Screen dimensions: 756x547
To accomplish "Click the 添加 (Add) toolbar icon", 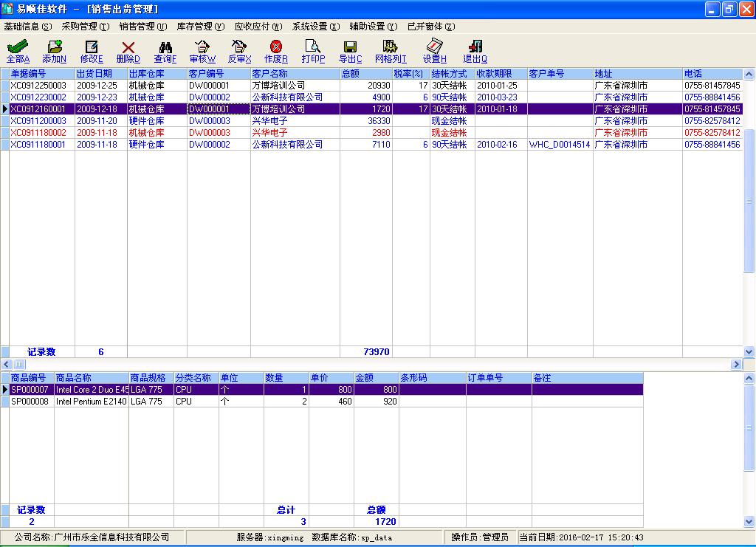I will (x=54, y=50).
